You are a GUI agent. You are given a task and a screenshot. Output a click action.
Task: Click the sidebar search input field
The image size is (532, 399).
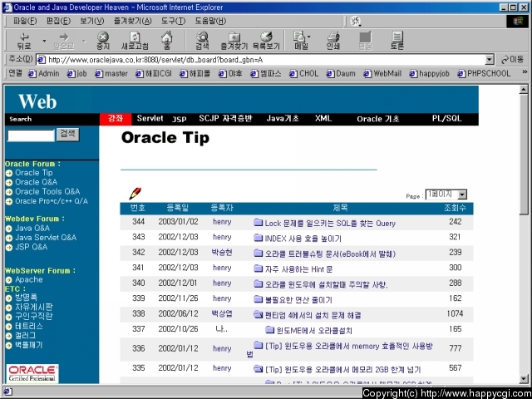pyautogui.click(x=31, y=135)
